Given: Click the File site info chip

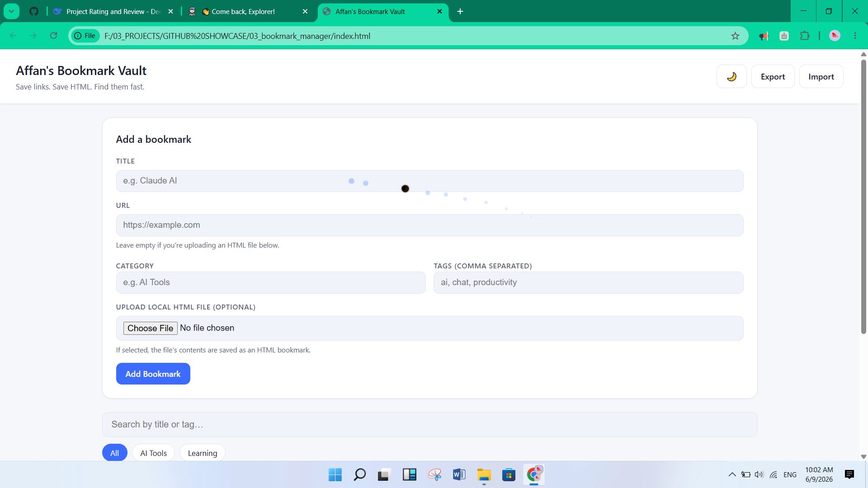Looking at the screenshot, I should 85,36.
